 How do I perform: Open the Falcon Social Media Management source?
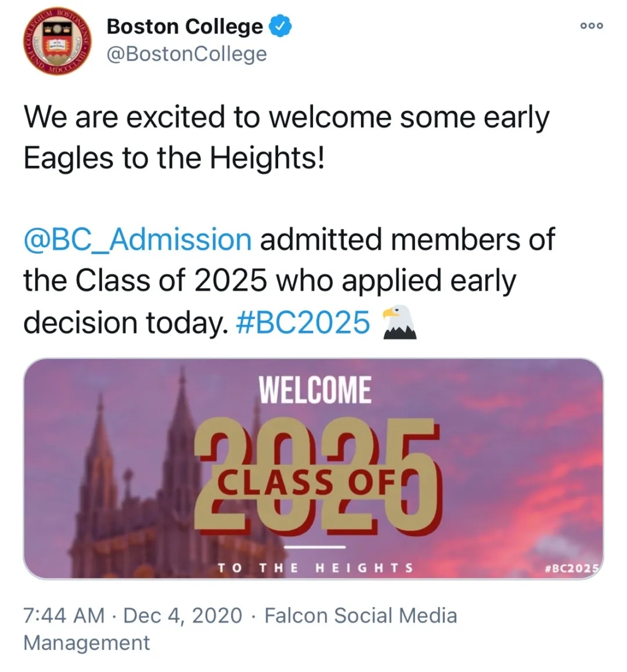coord(360,615)
